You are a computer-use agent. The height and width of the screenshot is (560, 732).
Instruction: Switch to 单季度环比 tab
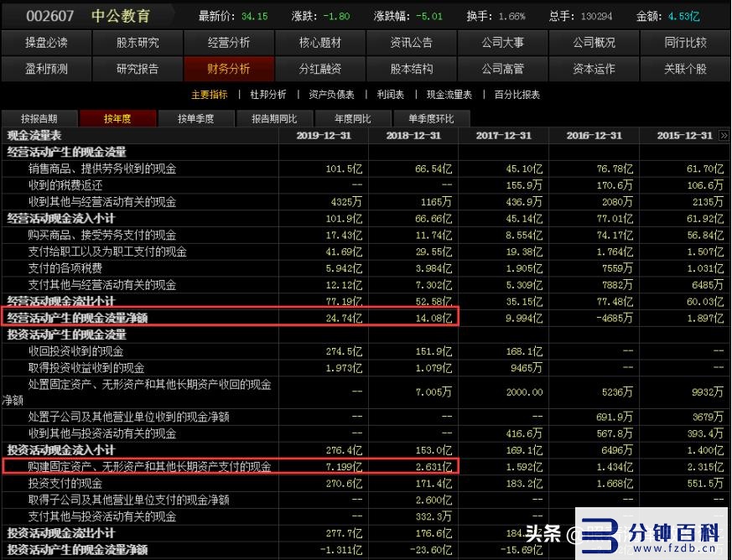point(431,119)
